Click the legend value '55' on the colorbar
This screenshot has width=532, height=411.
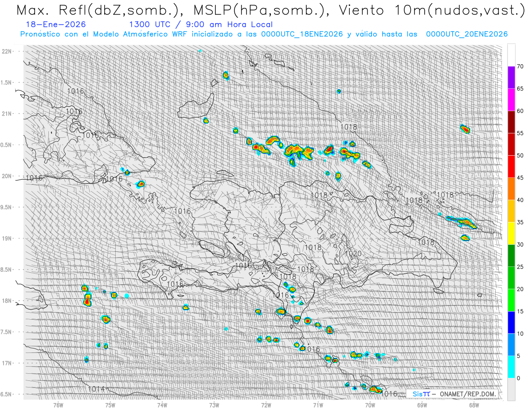click(x=520, y=133)
